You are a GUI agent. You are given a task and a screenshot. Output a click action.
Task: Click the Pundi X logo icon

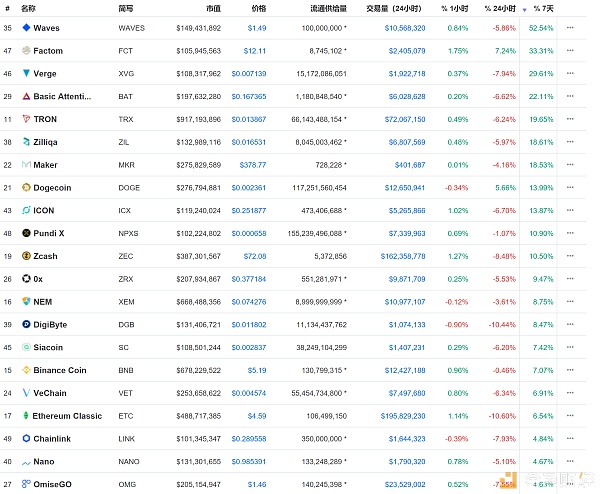[x=26, y=233]
